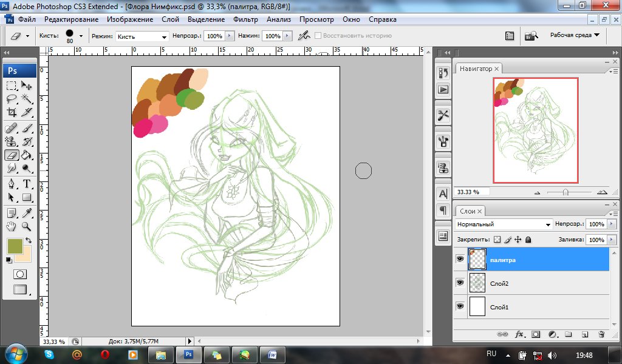Image resolution: width=622 pixels, height=364 pixels.
Task: Add a layer mask
Action: [x=536, y=334]
